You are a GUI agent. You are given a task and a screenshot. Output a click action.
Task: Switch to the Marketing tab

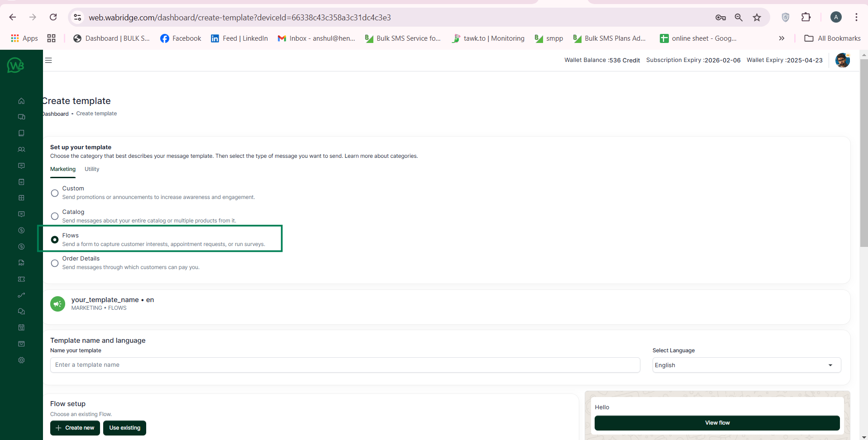(x=63, y=169)
